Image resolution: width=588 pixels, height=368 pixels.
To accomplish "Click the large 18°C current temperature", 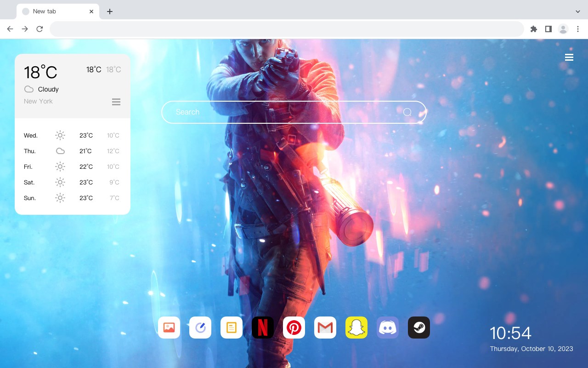I will tap(40, 72).
